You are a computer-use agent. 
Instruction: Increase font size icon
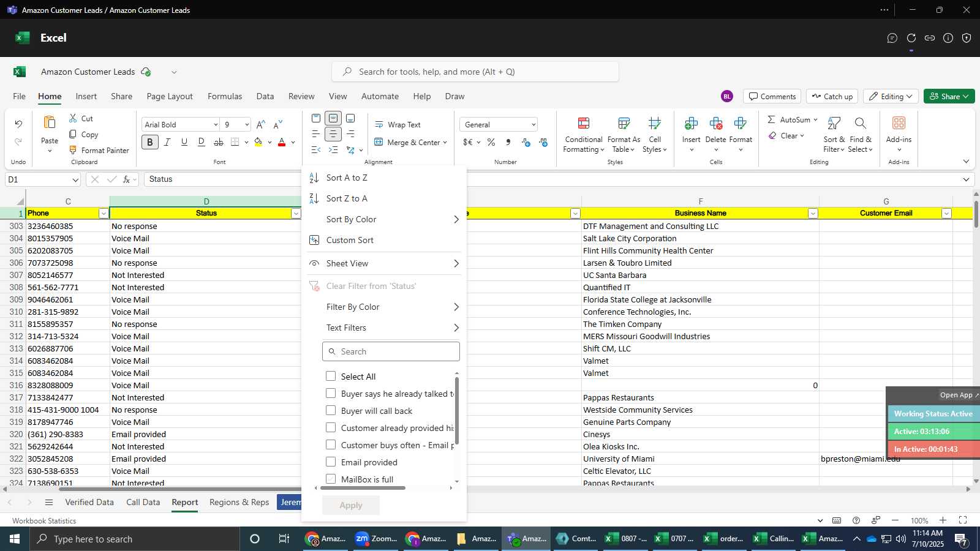pyautogui.click(x=261, y=124)
